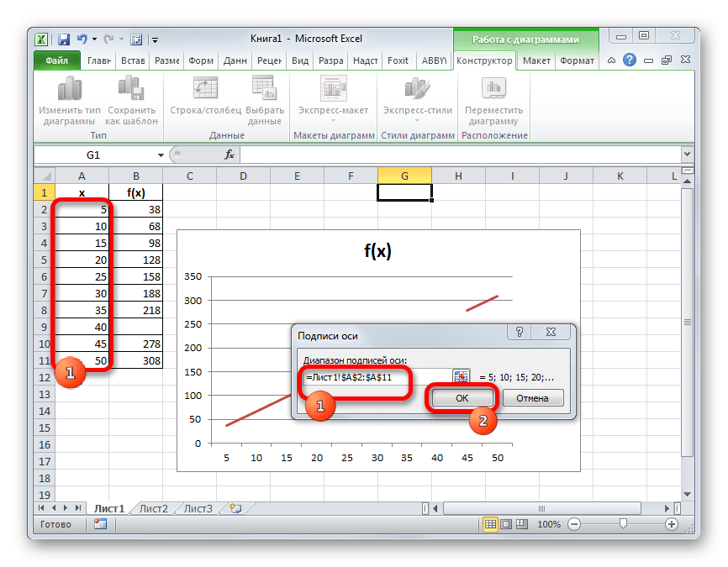Click the Excel application icon in title bar
This screenshot has height=567, width=728.
pos(41,39)
